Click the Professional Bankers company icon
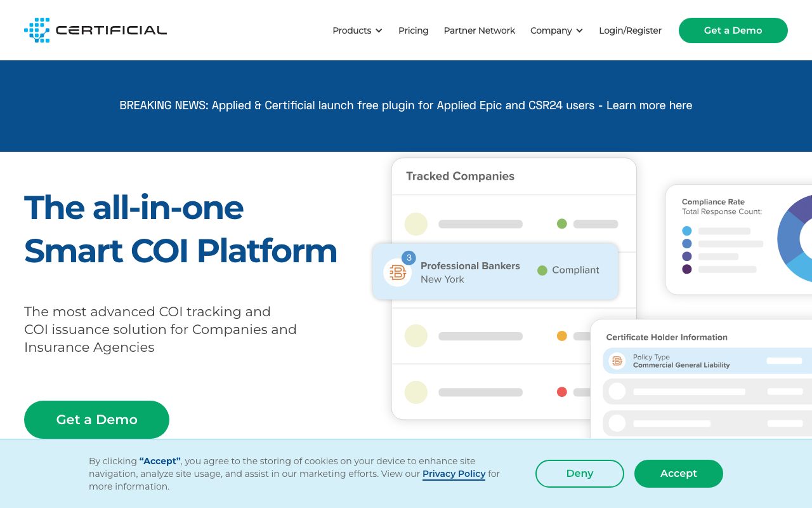The width and height of the screenshot is (812, 508). click(x=398, y=272)
